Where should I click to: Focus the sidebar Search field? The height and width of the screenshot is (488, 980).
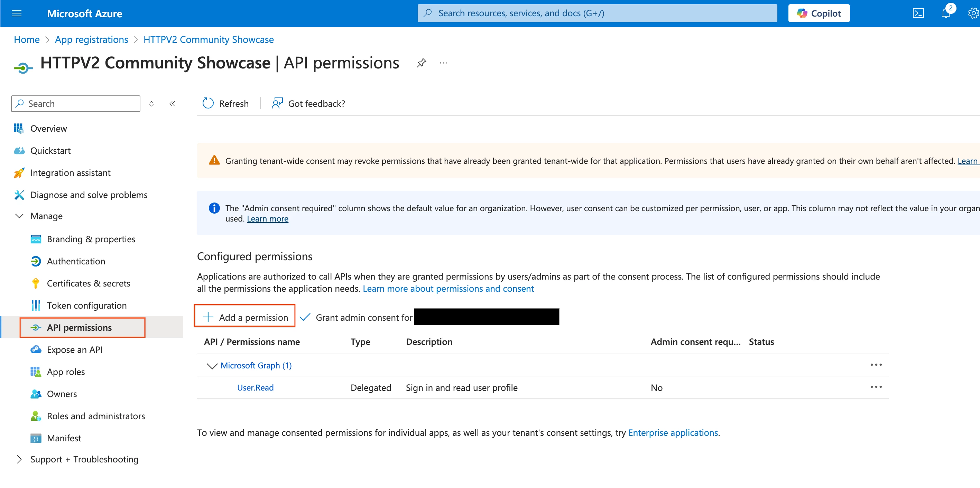click(76, 103)
